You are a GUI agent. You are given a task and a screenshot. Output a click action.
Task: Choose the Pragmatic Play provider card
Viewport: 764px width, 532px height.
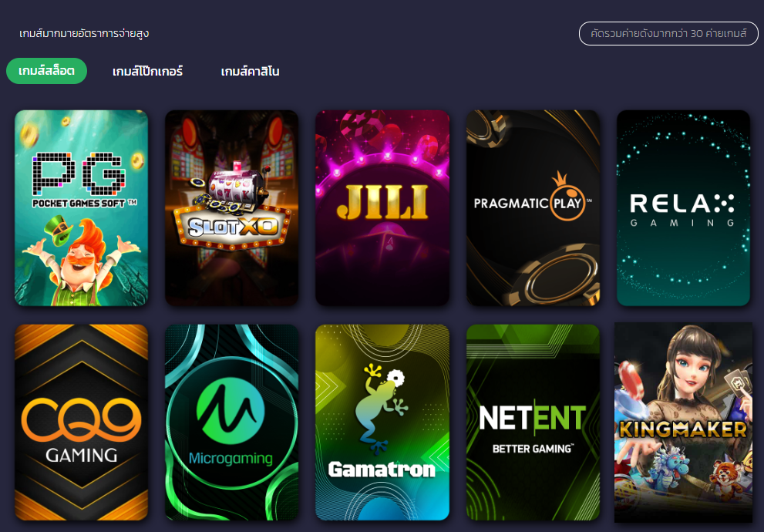(533, 208)
